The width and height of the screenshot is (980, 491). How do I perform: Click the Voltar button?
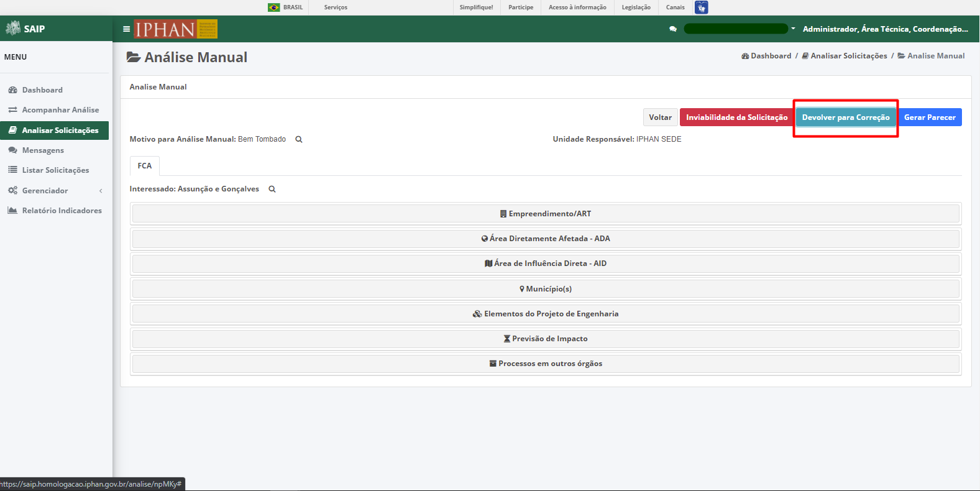click(x=660, y=117)
